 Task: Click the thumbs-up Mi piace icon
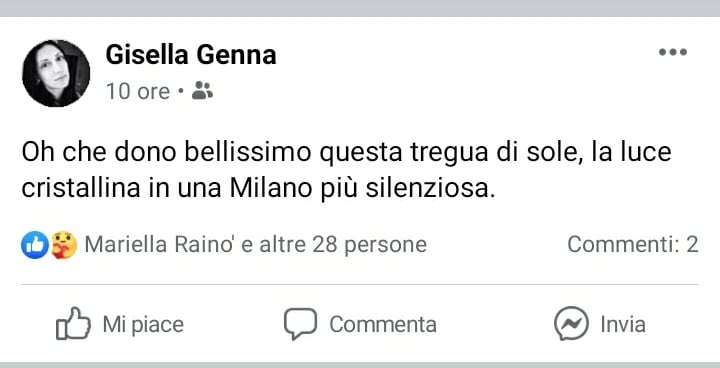tap(73, 323)
